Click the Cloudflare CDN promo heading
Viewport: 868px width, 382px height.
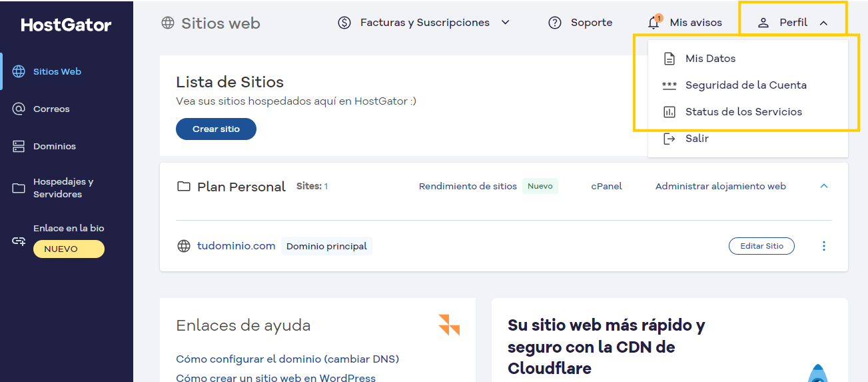tap(606, 347)
